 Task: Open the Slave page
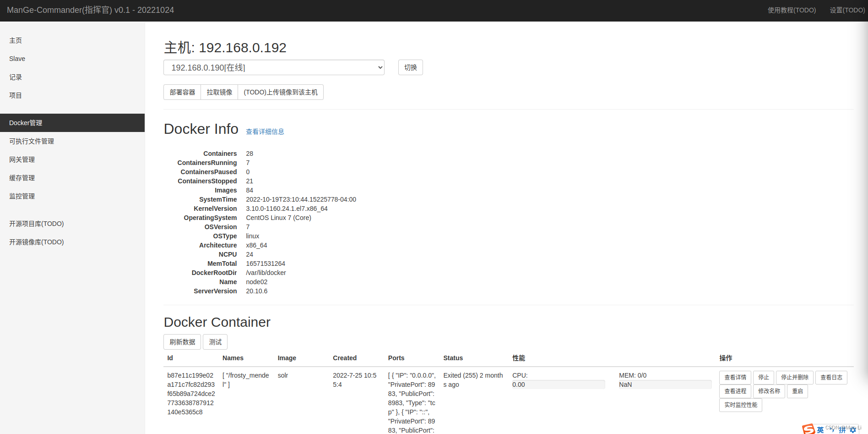[17, 59]
